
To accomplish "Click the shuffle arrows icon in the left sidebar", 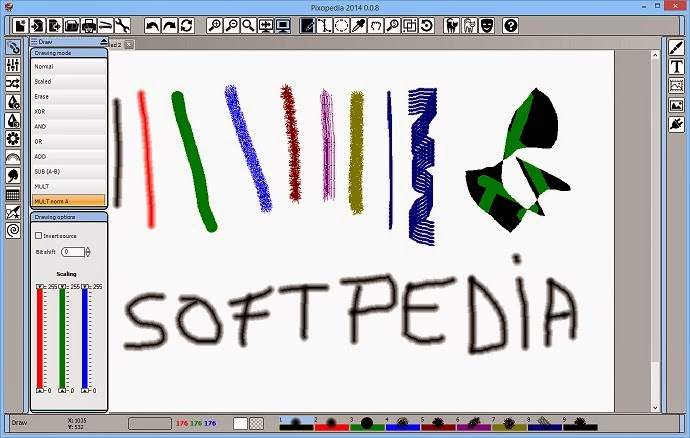I will 13,84.
